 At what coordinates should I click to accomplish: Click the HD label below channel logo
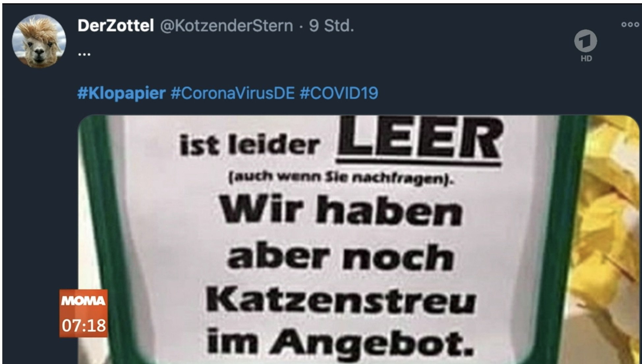(x=586, y=59)
